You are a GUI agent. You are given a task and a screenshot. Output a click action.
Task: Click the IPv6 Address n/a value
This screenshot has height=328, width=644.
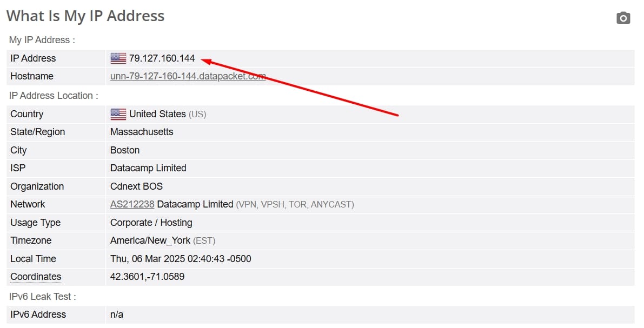[117, 314]
